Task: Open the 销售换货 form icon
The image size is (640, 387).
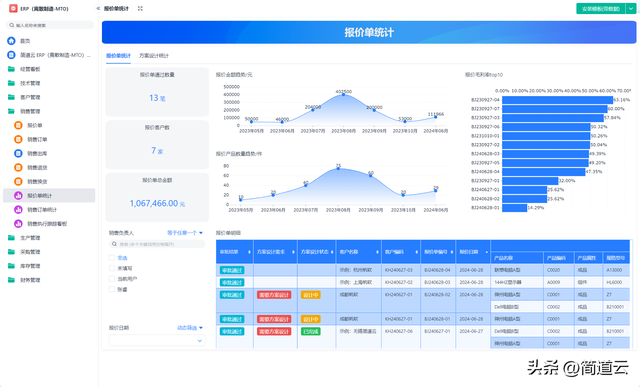Action: tap(18, 181)
